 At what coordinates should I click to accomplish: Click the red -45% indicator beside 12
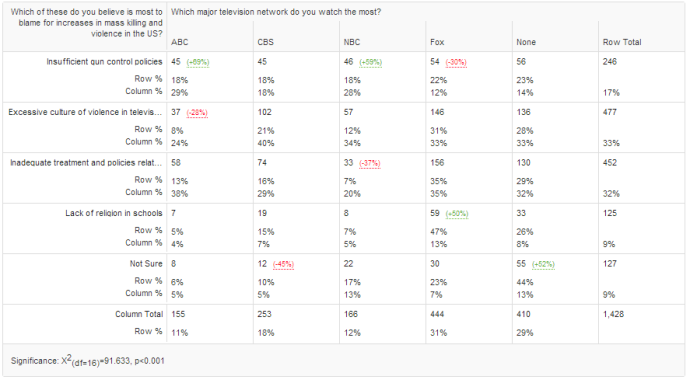pos(283,265)
